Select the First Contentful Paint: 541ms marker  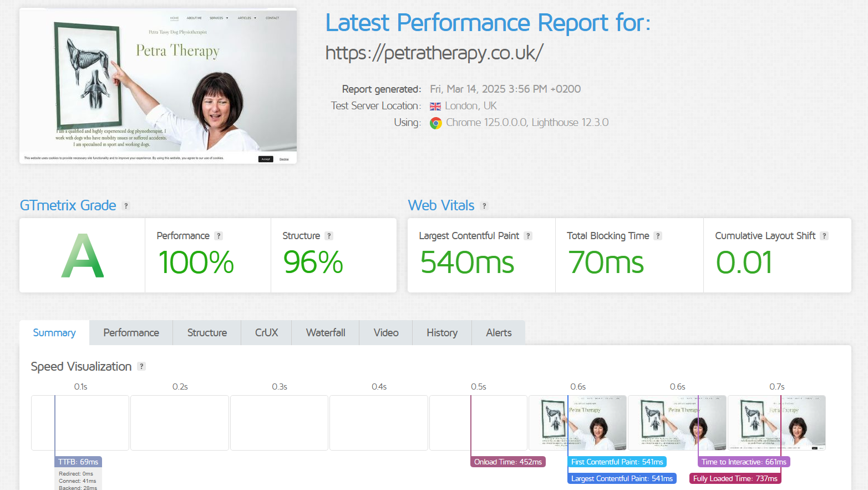(617, 462)
